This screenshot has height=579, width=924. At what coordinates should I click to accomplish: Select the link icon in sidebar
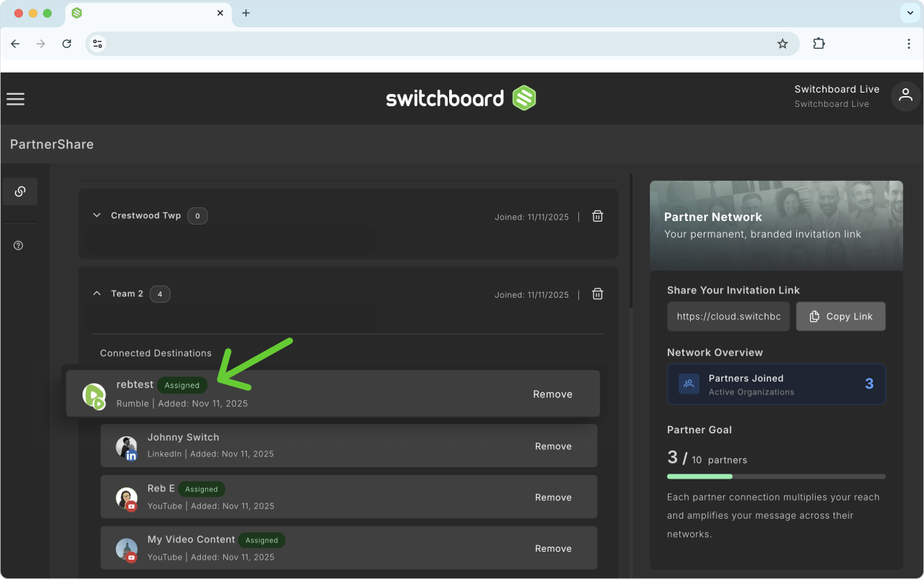click(20, 192)
